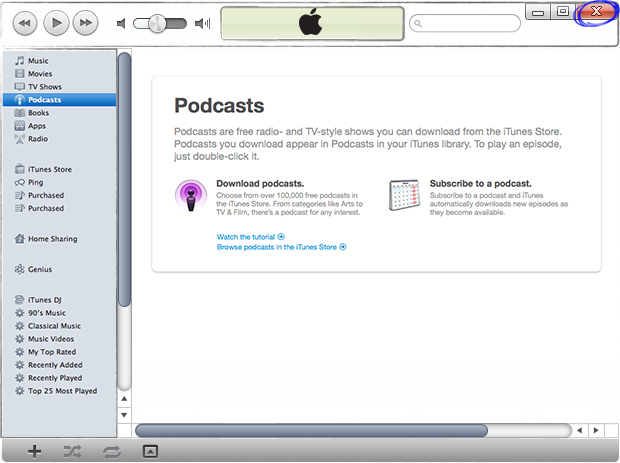Click the calendar subscribe icon
Screen dimensions: 620x463
(x=404, y=195)
